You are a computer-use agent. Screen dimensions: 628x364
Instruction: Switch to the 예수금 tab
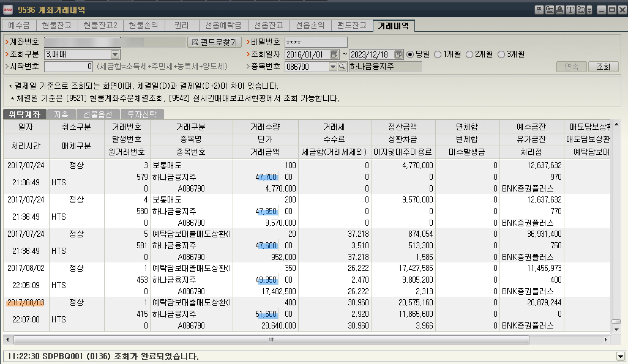point(19,25)
